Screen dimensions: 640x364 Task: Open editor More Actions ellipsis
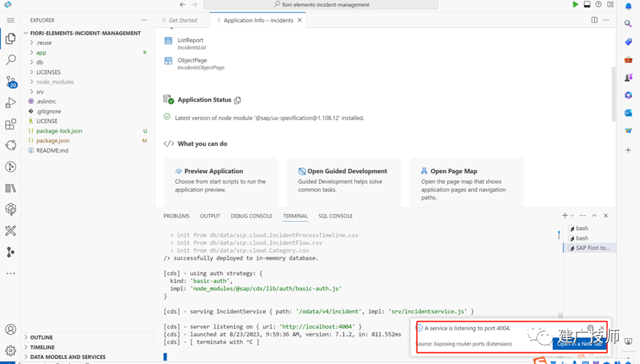point(606,20)
